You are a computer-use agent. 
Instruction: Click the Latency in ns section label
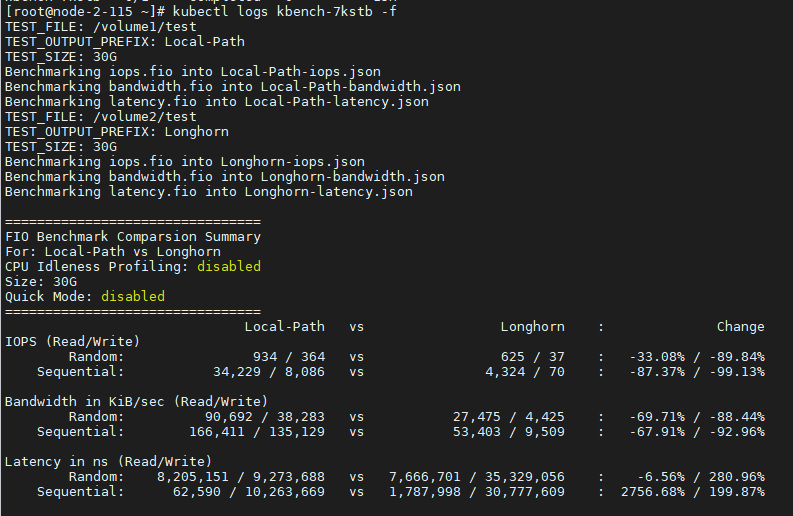click(108, 462)
